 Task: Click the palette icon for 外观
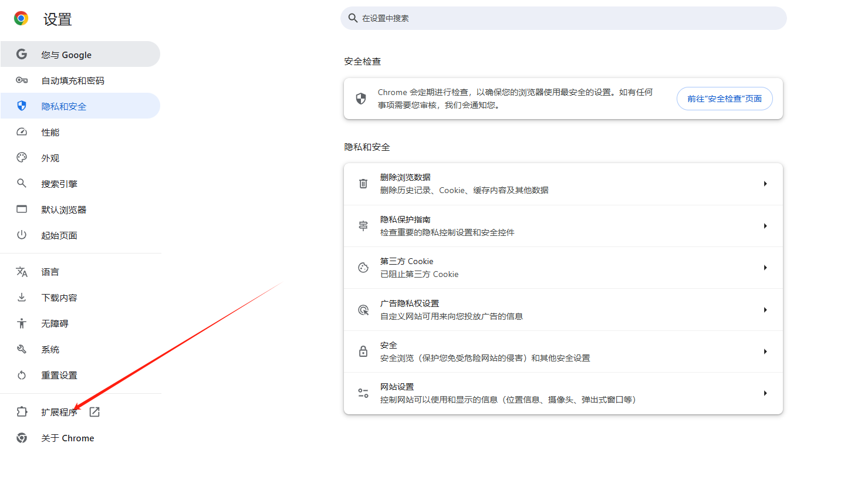[22, 157]
